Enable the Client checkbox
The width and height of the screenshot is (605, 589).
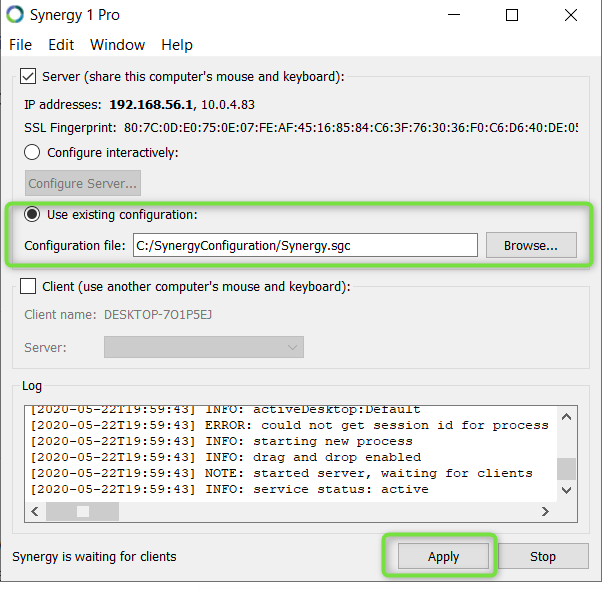tap(28, 286)
